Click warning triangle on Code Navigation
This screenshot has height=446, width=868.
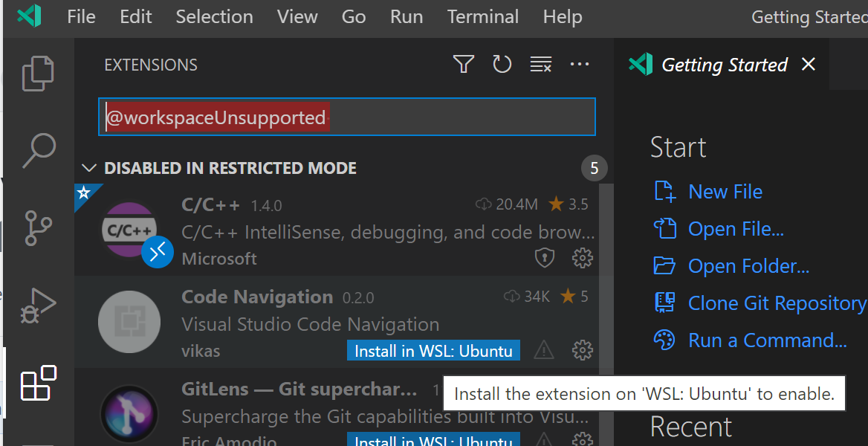(x=544, y=350)
